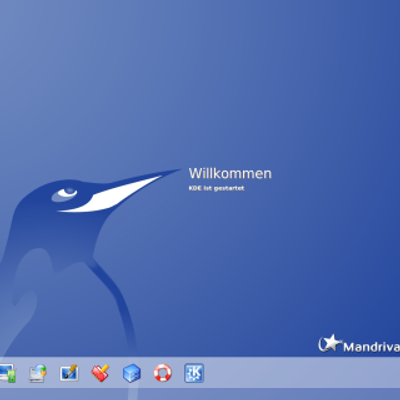Click the blue cube icon
The image size is (400, 400).
click(x=132, y=373)
